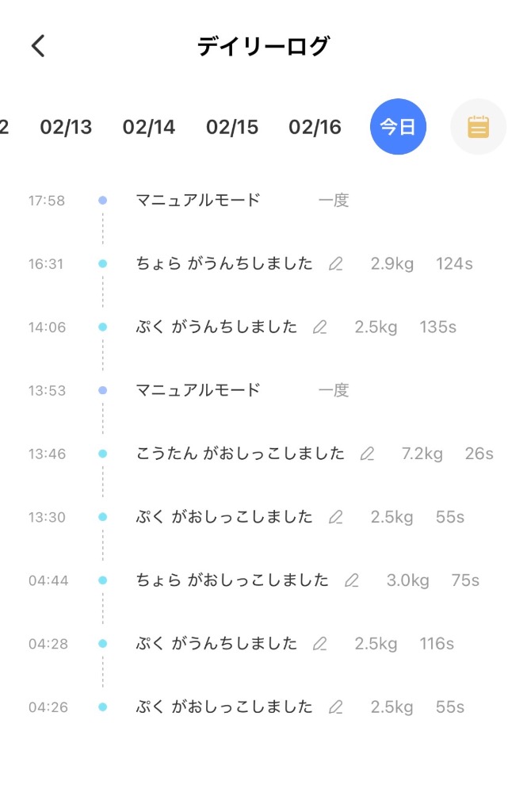This screenshot has width=527, height=812.
Task: Edit the 04:26 ぷく pee entry pencil
Action: point(334,707)
